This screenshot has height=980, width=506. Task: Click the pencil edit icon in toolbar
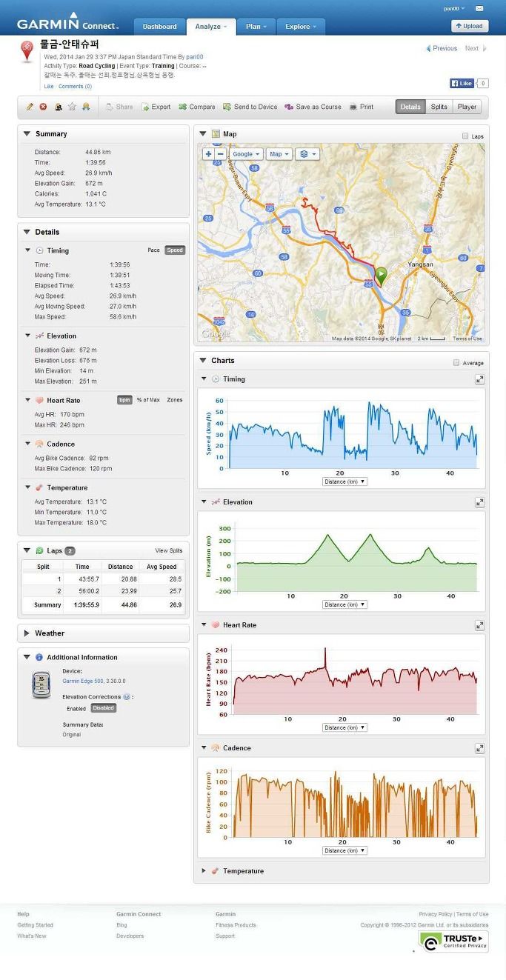tap(30, 107)
